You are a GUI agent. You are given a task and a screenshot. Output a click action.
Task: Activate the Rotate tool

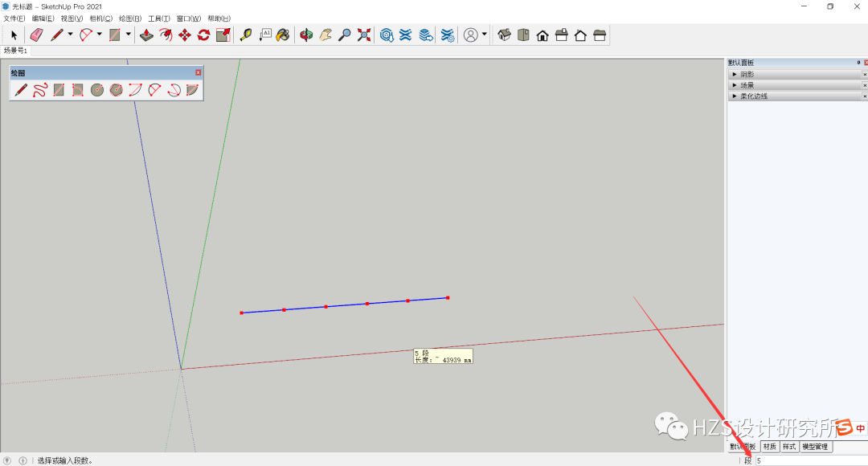202,35
